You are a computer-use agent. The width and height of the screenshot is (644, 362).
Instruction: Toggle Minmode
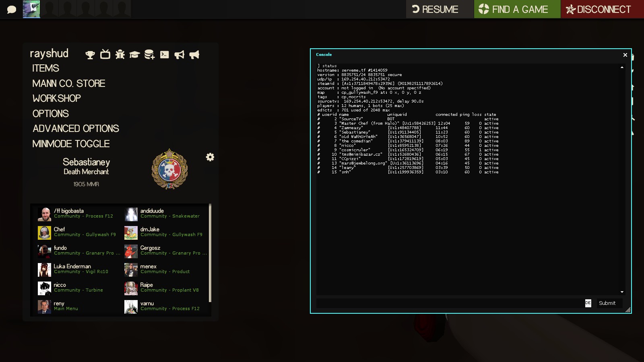[71, 144]
